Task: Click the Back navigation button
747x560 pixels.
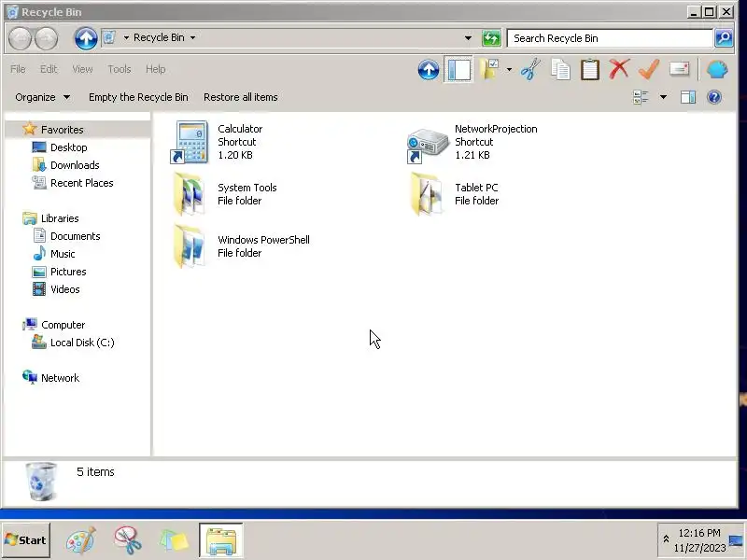Action: 21,38
